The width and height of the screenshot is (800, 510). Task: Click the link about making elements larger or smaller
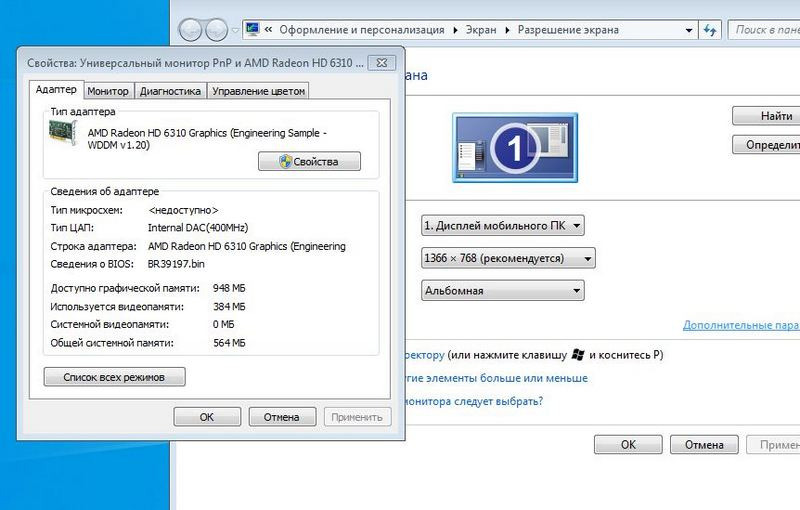(x=496, y=378)
